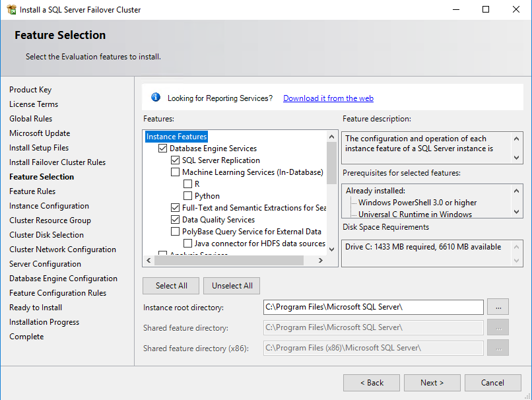Select Microsoft Update step in sidebar
This screenshot has width=532, height=400.
click(x=40, y=133)
